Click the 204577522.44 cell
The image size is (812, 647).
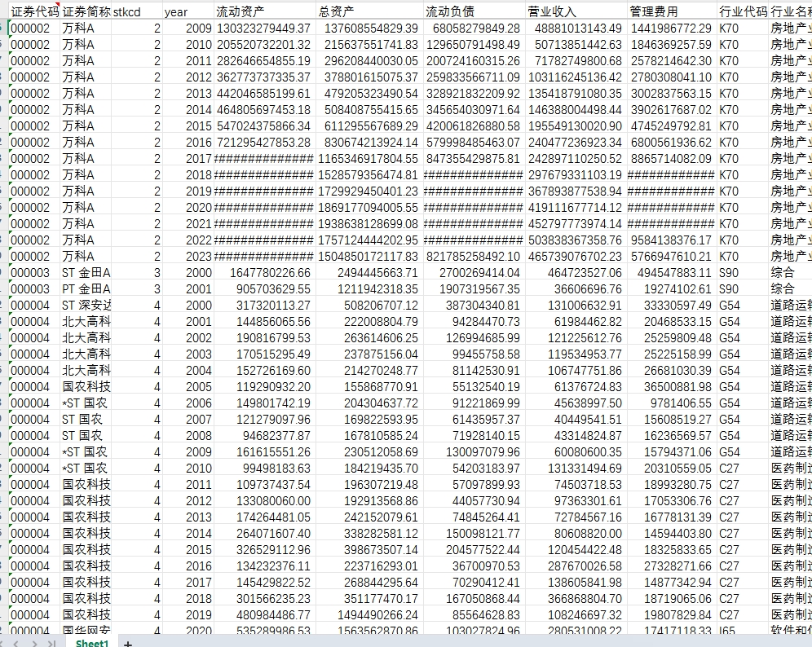pyautogui.click(x=474, y=550)
